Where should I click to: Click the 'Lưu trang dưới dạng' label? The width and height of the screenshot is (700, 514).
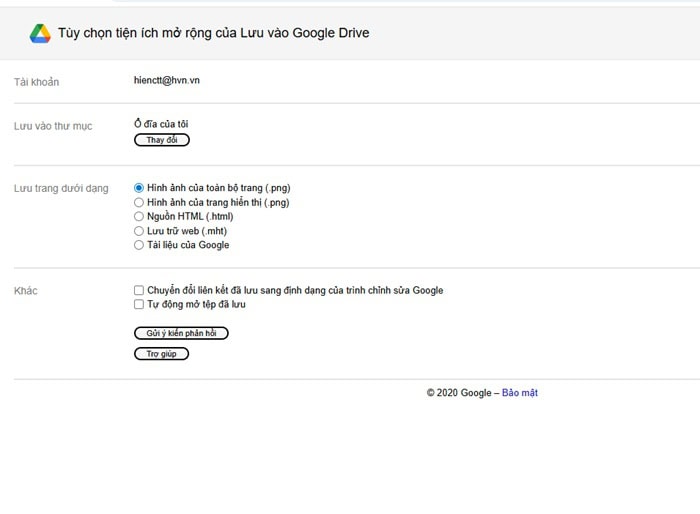[61, 188]
